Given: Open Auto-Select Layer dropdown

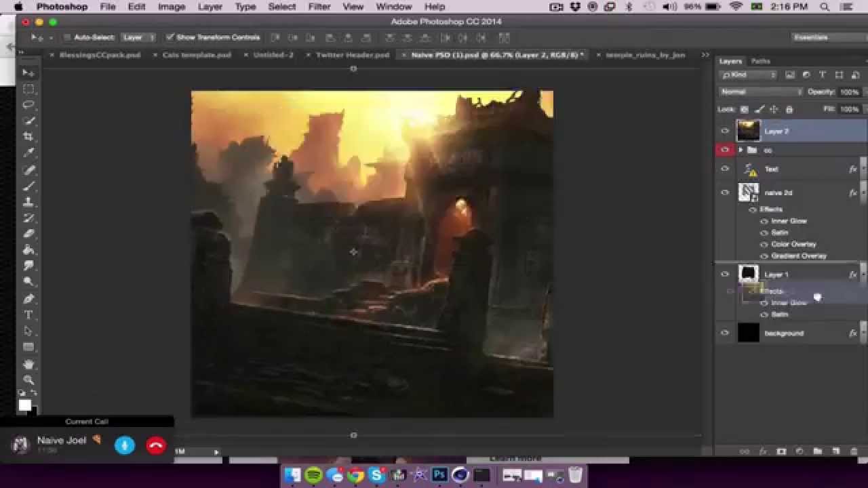Looking at the screenshot, I should click(138, 38).
